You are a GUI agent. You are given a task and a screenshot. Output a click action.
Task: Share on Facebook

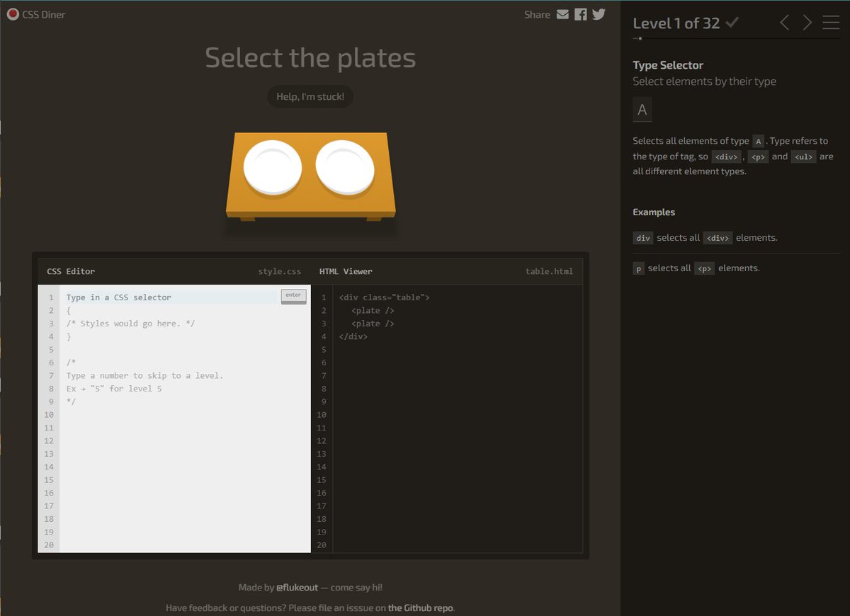coord(580,14)
